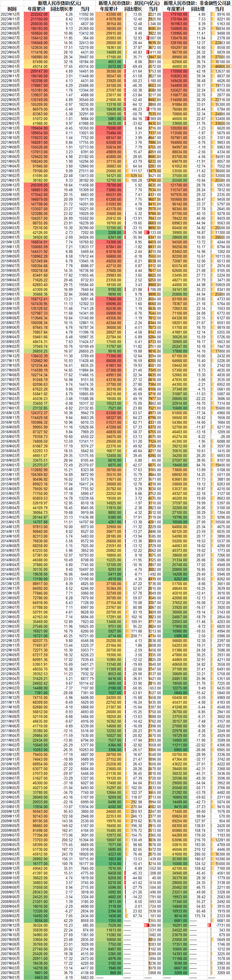
Task: Select the 2007年01月 date cell
Action: [12, 977]
